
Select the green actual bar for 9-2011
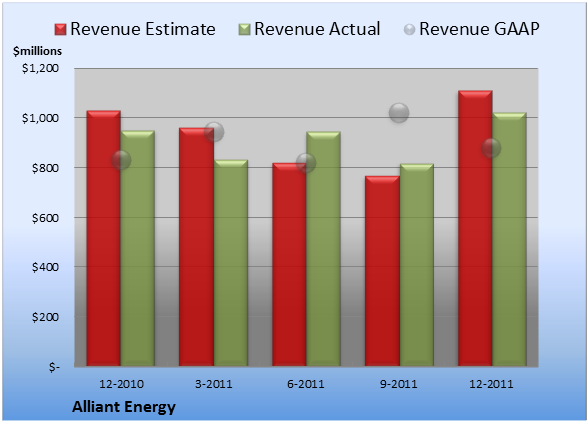(x=417, y=265)
